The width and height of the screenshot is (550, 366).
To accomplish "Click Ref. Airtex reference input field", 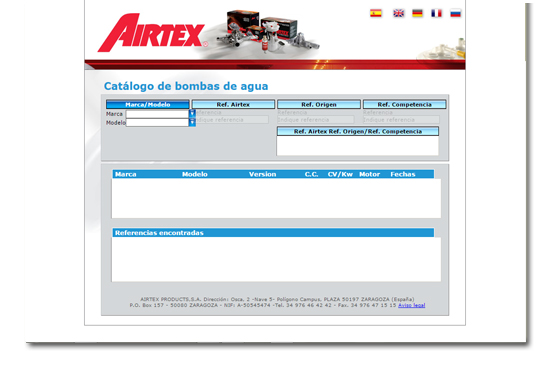I will 232,120.
